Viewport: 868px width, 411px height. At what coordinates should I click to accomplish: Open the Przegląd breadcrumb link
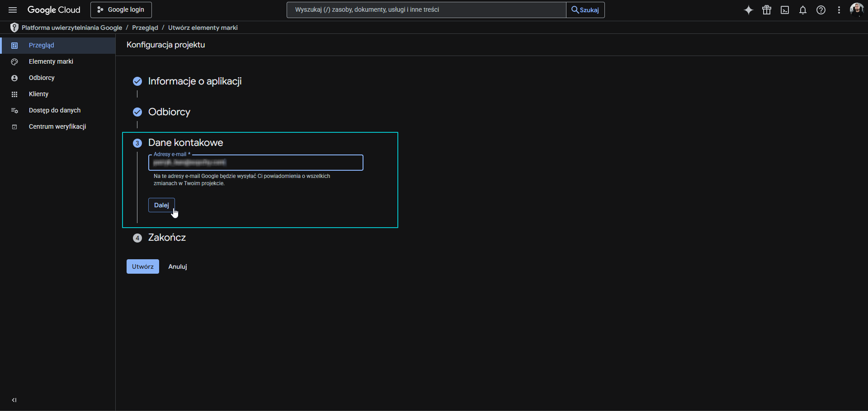click(145, 28)
